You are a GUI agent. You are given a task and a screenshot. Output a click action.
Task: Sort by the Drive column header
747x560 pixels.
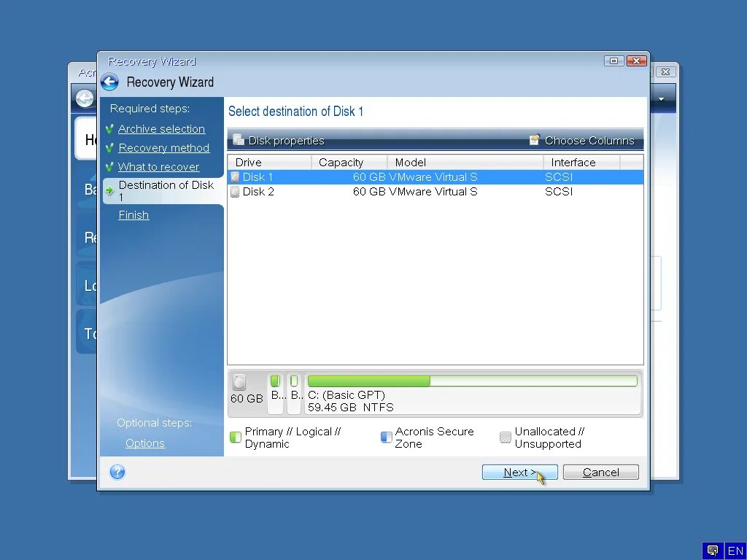tap(270, 163)
